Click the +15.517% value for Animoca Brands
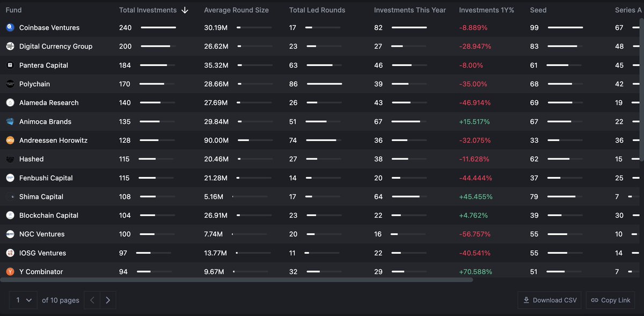This screenshot has height=316, width=644. pyautogui.click(x=474, y=121)
